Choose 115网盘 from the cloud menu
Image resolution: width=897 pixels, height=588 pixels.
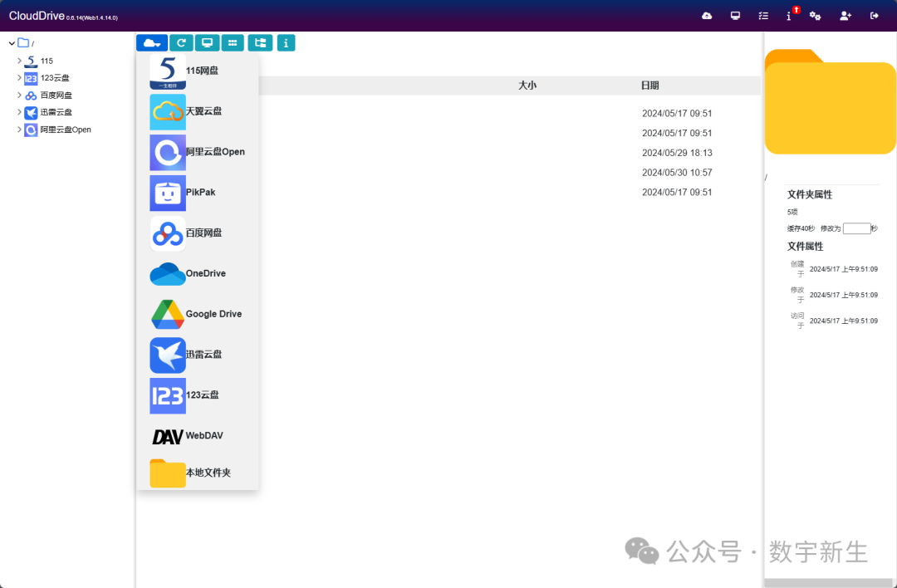(x=198, y=71)
